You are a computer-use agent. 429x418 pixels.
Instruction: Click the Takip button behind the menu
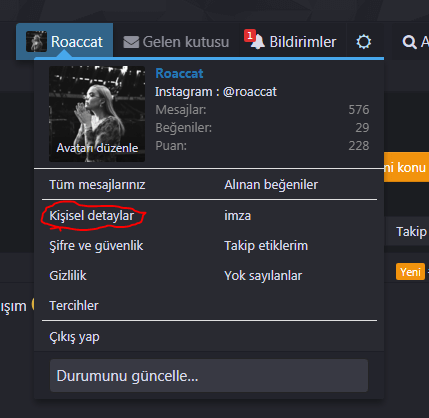coord(411,232)
